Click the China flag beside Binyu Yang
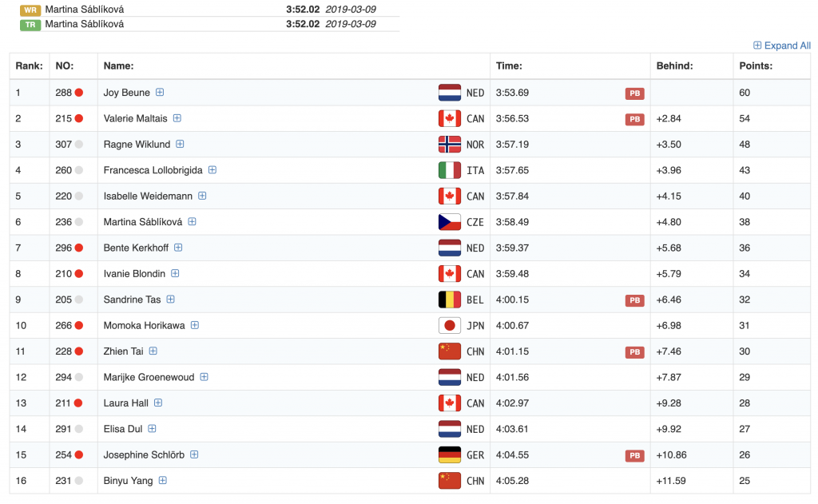The image size is (818, 504). (x=450, y=481)
